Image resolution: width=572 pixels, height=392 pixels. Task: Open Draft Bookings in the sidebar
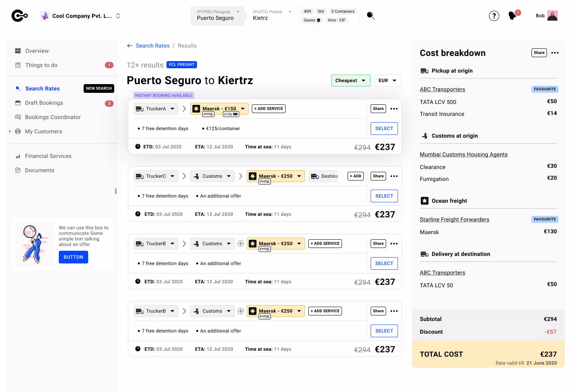pos(44,103)
